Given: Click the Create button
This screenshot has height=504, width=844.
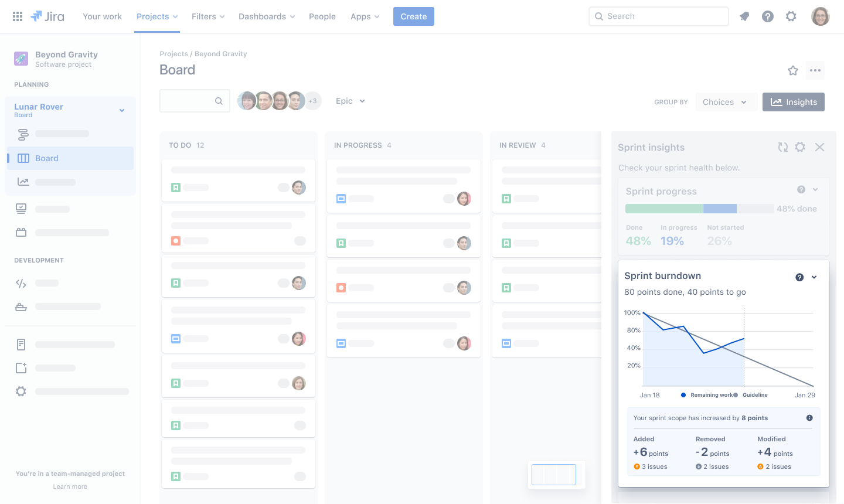Looking at the screenshot, I should pyautogui.click(x=414, y=16).
